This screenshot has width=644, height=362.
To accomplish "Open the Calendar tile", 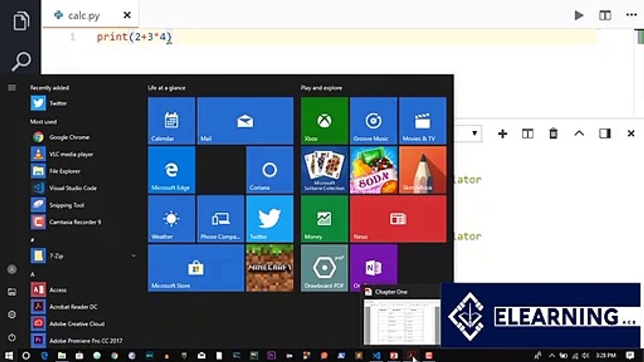I will 172,121.
